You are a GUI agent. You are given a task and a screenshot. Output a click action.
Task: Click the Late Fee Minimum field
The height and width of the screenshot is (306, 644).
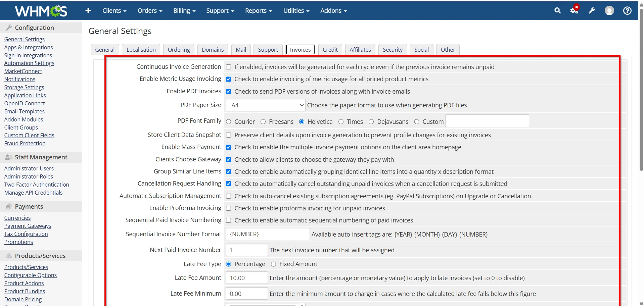pos(247,294)
